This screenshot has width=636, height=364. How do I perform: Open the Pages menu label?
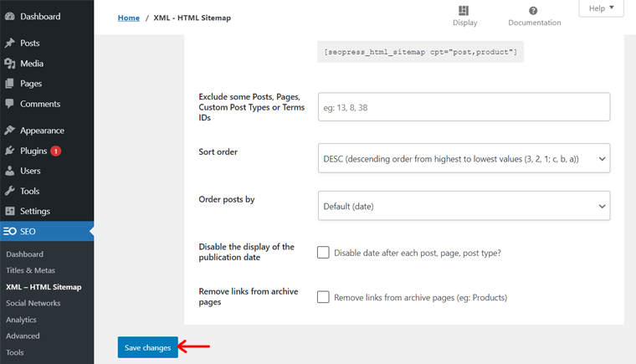pyautogui.click(x=31, y=84)
